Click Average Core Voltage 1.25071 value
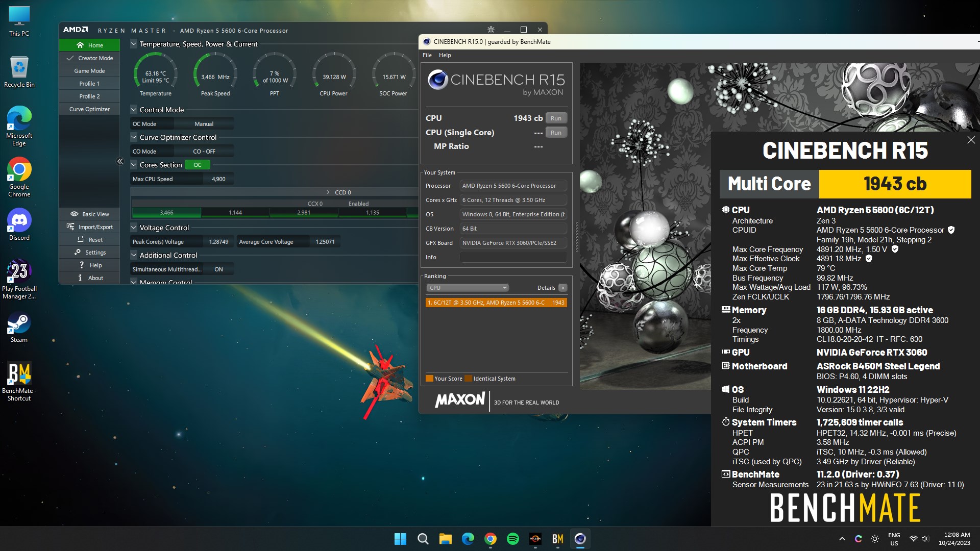This screenshot has height=551, width=980. 325,242
